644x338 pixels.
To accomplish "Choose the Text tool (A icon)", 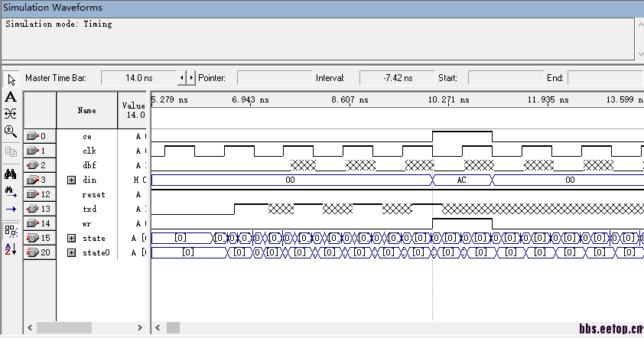I will pos(11,96).
